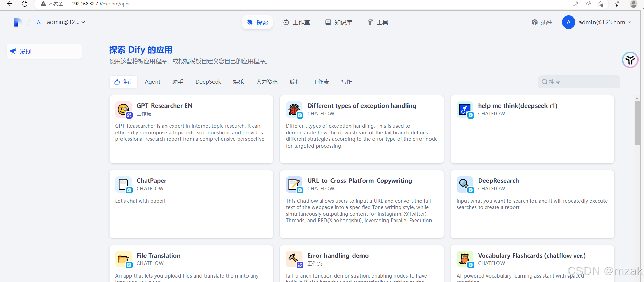This screenshot has width=644, height=282.
Task: Click the browser address bar URL
Action: [101, 4]
